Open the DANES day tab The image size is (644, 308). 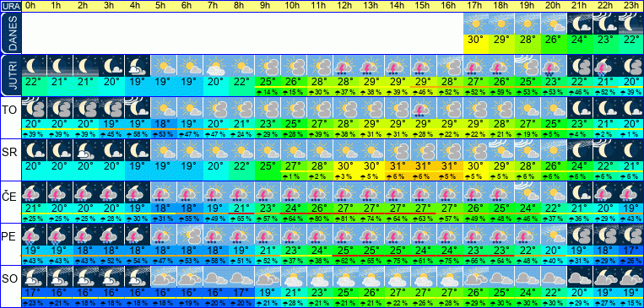click(11, 34)
